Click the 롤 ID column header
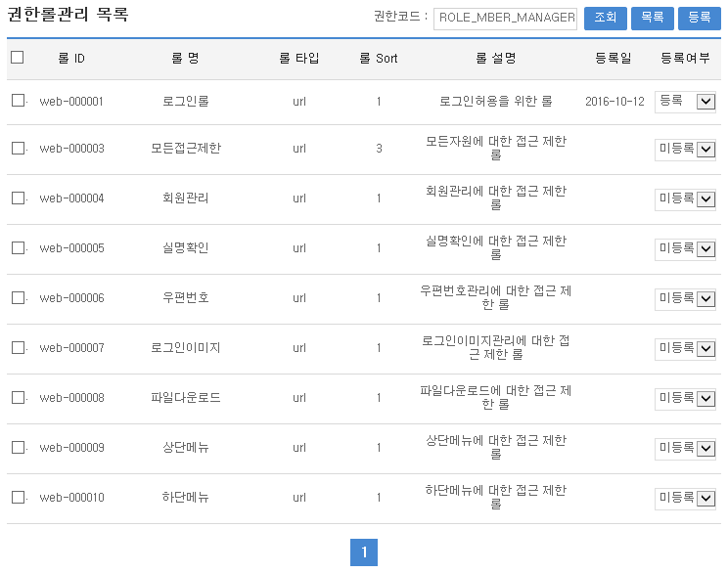 coord(71,59)
